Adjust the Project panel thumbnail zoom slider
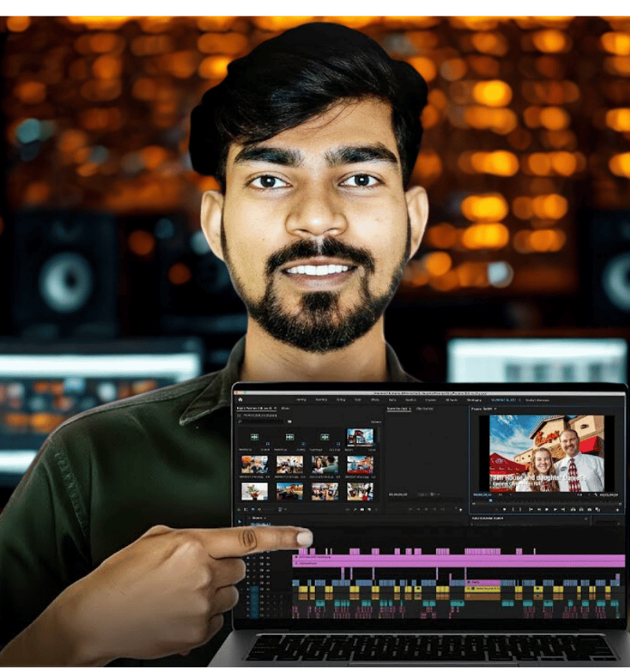This screenshot has height=672, width=630. (269, 510)
